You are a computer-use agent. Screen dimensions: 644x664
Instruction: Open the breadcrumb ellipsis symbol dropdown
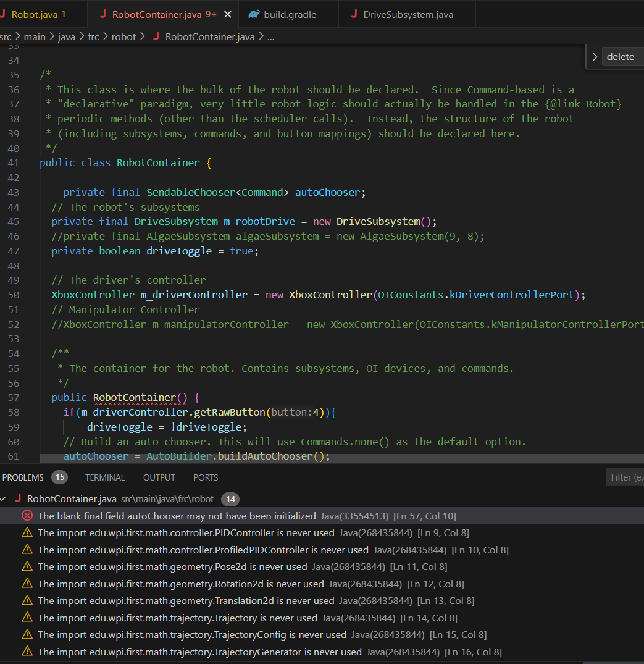(x=270, y=37)
